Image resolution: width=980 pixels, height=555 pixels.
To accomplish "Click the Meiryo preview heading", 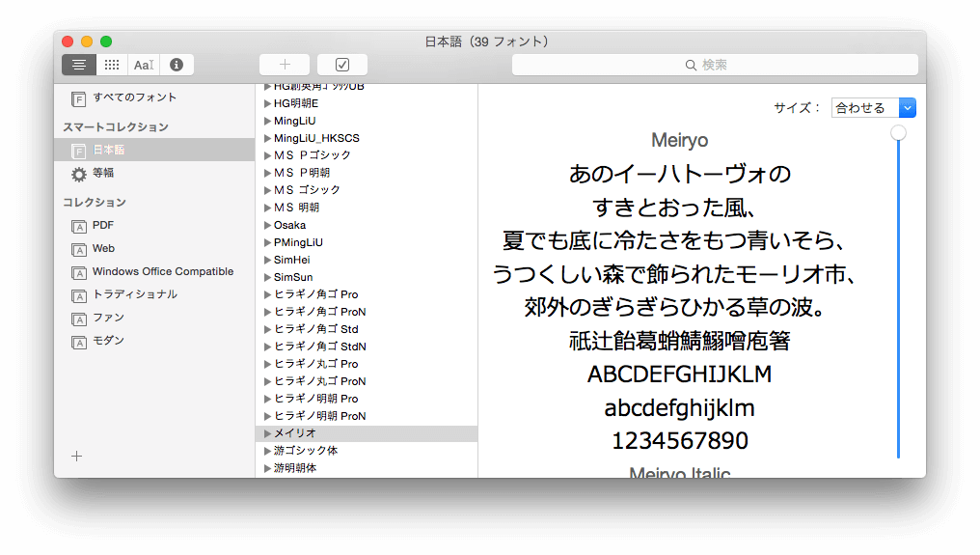I will (x=679, y=140).
